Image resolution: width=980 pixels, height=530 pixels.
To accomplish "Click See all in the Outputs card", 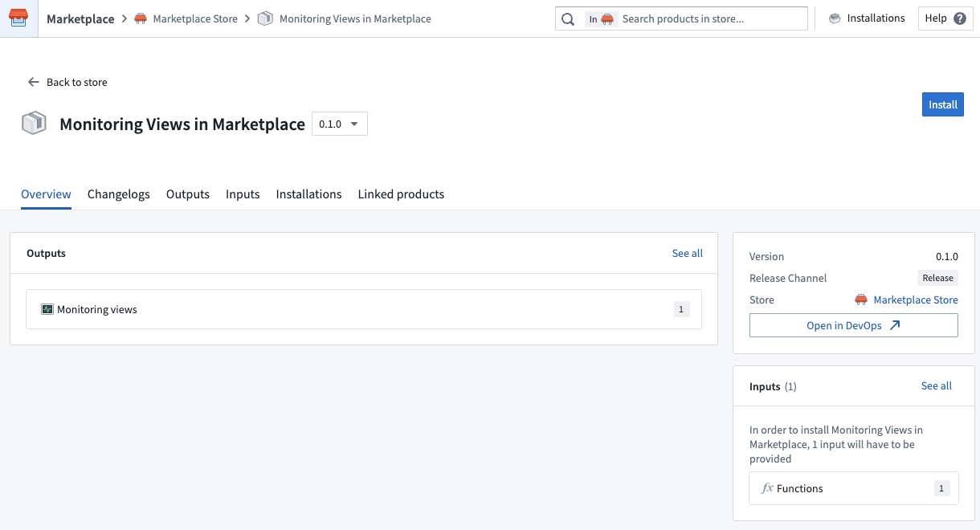I will pos(687,252).
